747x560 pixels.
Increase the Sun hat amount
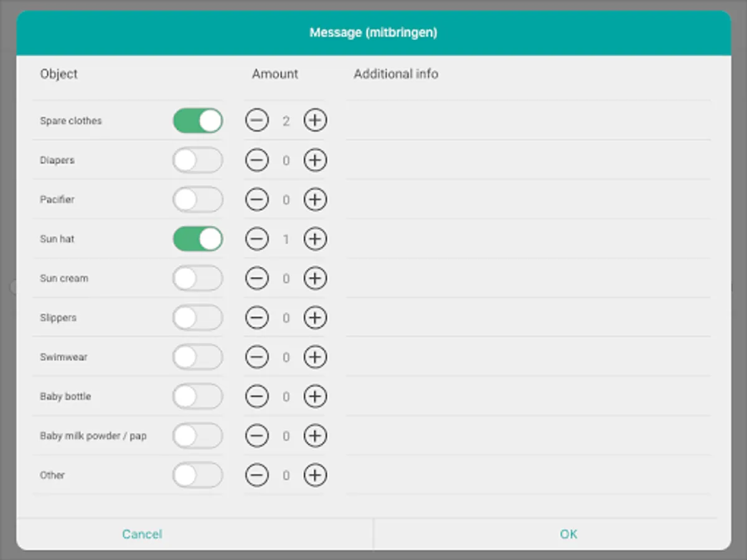click(315, 239)
